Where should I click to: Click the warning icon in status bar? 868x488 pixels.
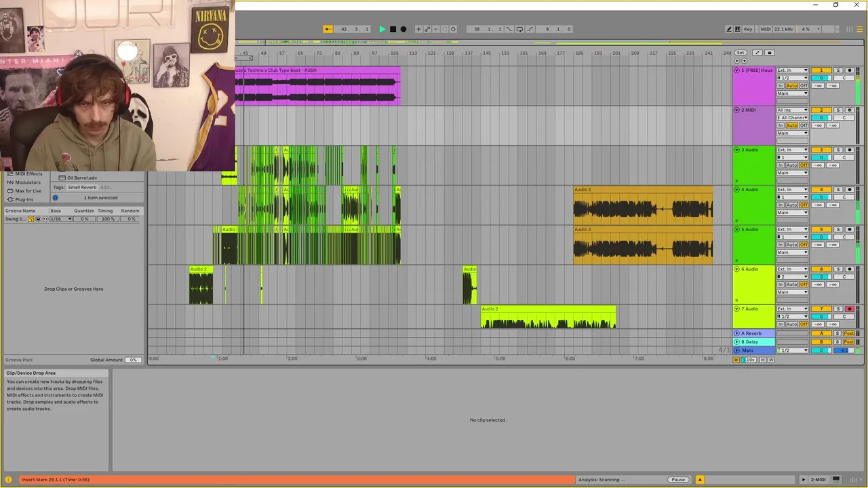coord(9,480)
